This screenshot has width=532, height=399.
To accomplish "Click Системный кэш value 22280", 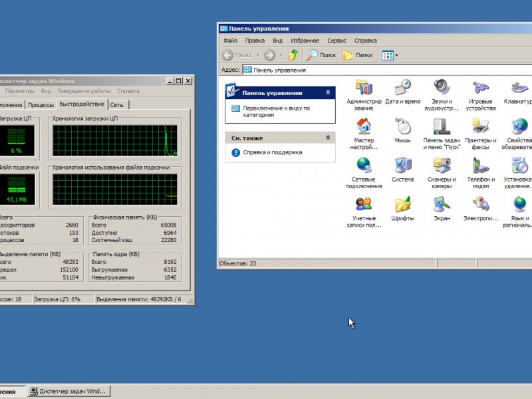I will coord(168,240).
